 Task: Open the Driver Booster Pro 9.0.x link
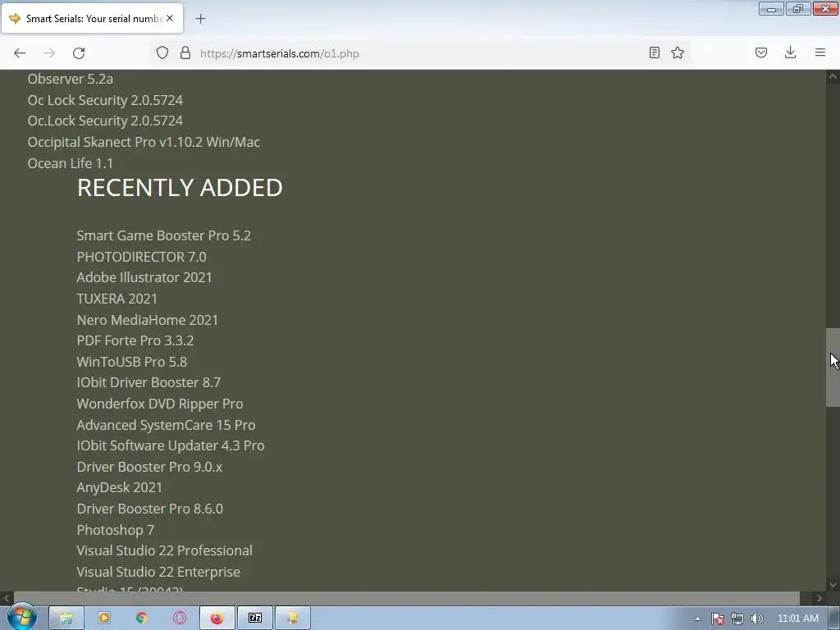[149, 467]
